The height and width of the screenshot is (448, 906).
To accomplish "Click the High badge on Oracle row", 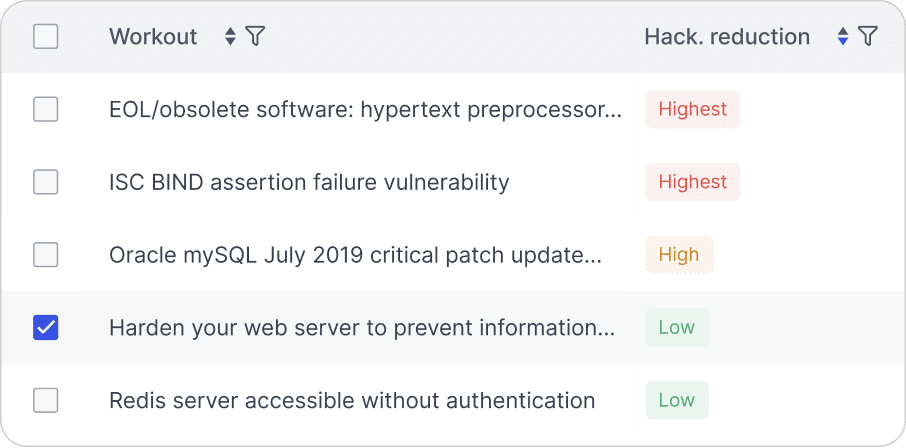I will point(679,255).
